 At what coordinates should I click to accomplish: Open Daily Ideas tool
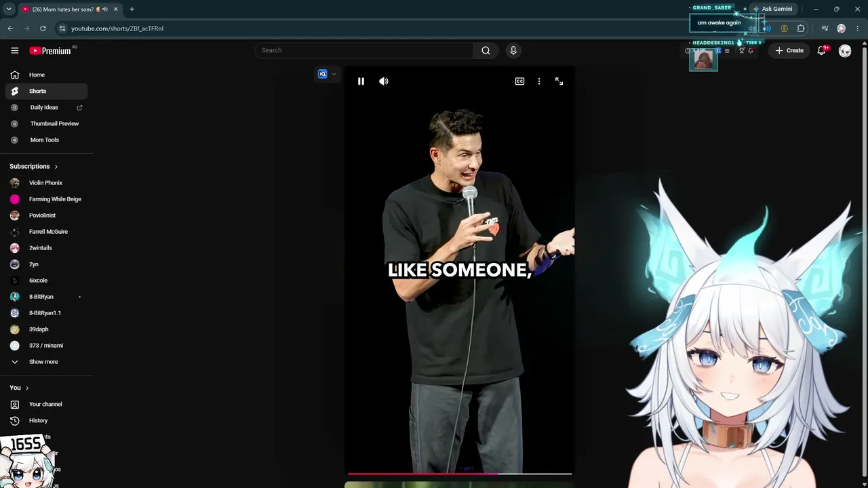(46, 107)
